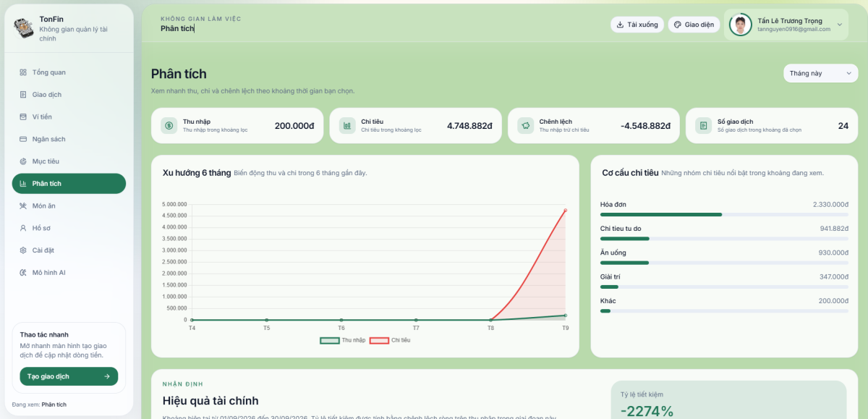The width and height of the screenshot is (868, 419).
Task: Click the T9 Chi tiêu peak data point
Action: (x=565, y=211)
